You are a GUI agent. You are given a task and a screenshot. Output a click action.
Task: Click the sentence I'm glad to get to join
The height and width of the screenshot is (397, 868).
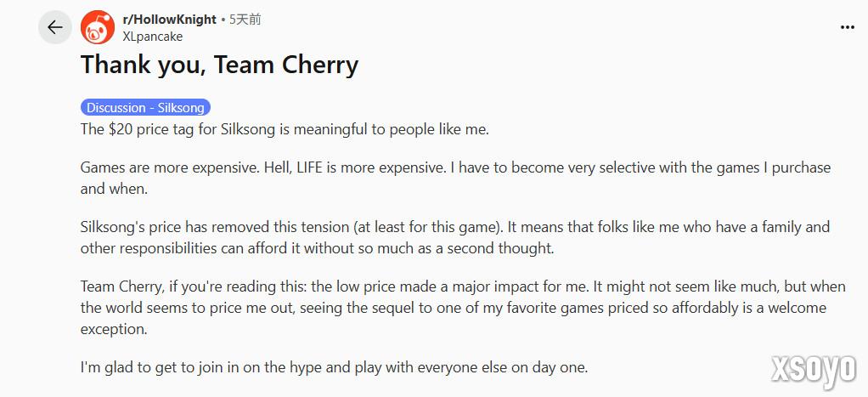click(x=334, y=367)
